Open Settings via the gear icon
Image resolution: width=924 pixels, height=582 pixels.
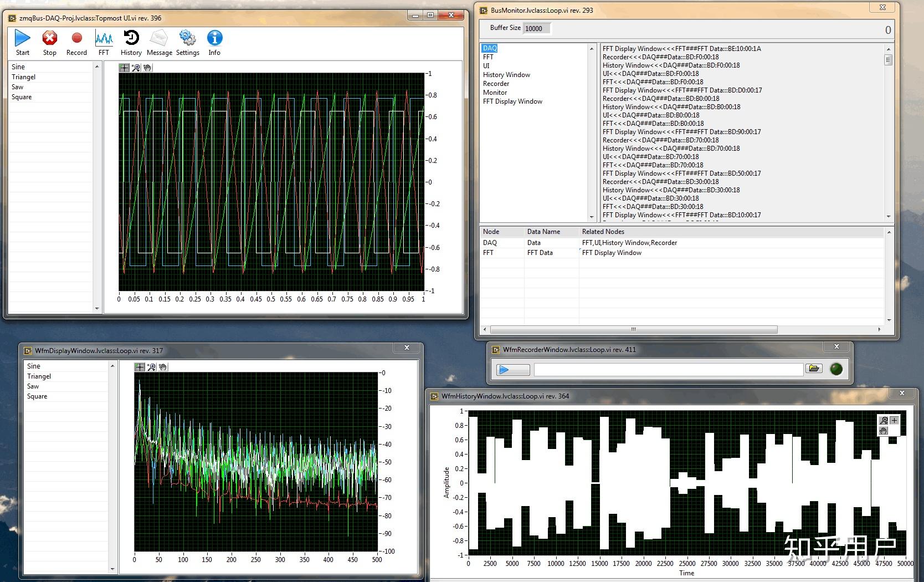[x=187, y=39]
